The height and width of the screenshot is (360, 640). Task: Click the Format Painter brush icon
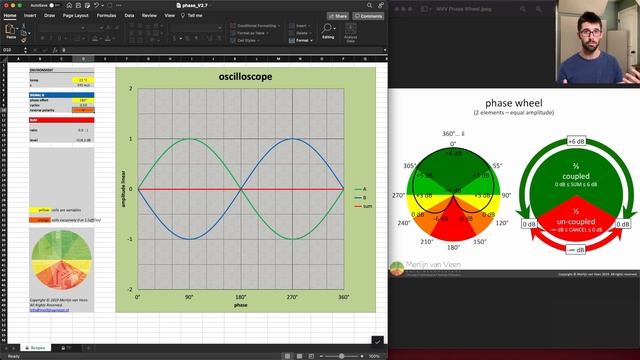[x=23, y=40]
